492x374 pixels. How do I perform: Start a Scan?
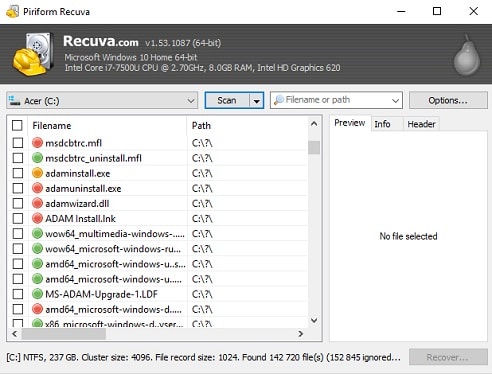click(x=227, y=100)
